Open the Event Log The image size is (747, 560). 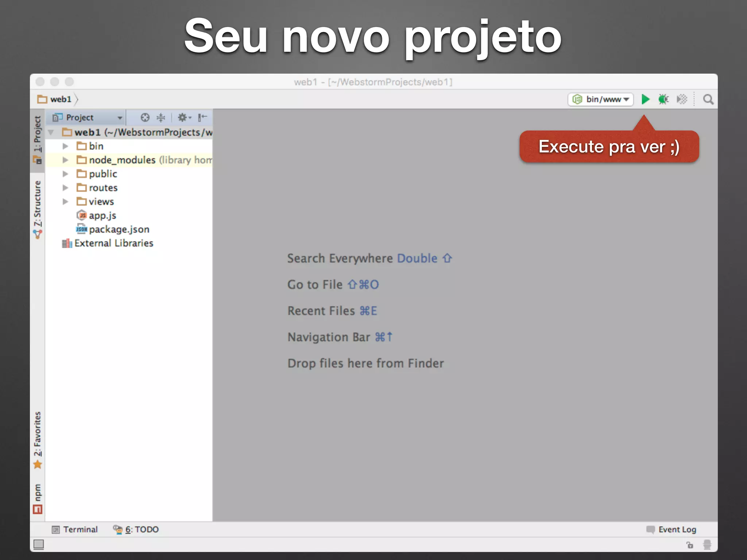coord(671,529)
